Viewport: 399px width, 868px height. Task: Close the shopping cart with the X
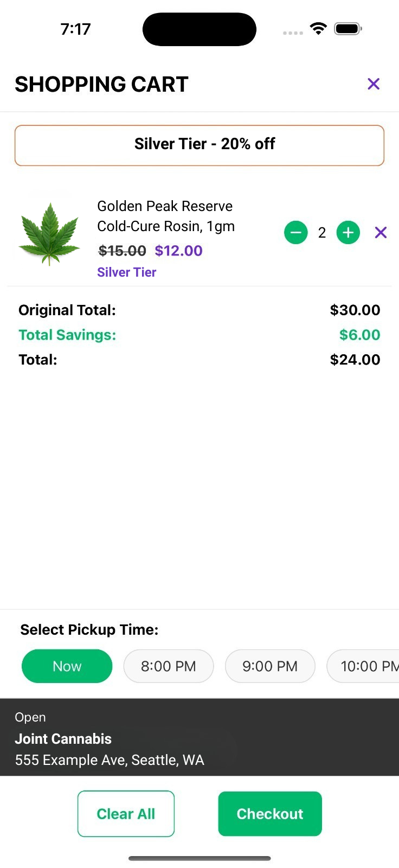coord(374,84)
